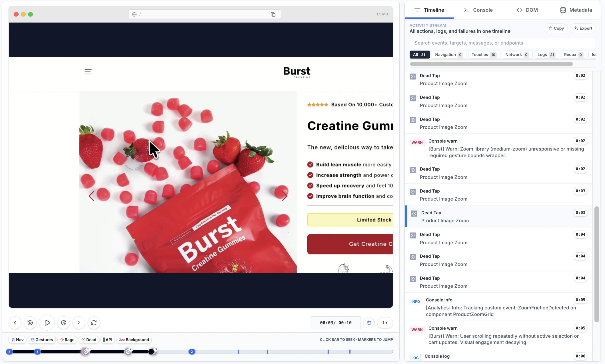Restart the replay using the circular arrows icon
This screenshot has height=364, width=605.
[94, 323]
